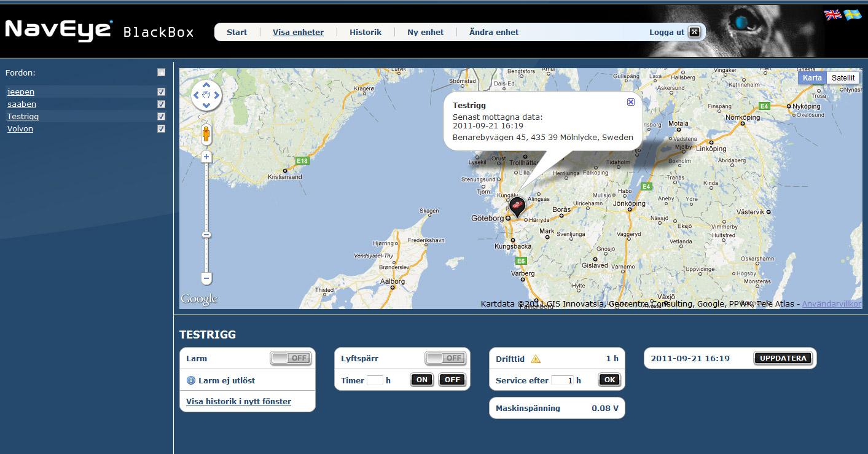Click the Logga ut close icon
The height and width of the screenshot is (454, 868).
pyautogui.click(x=694, y=32)
